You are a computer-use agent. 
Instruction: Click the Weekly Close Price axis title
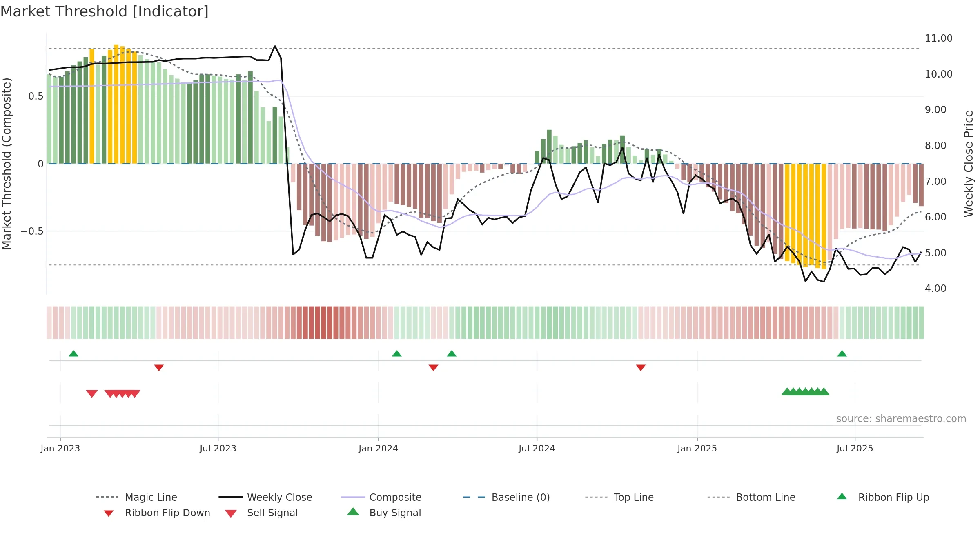pos(969,163)
